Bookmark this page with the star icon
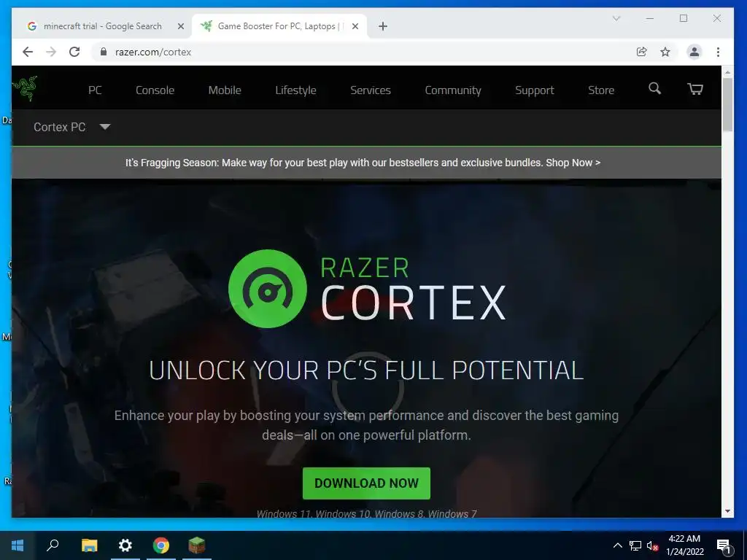This screenshot has width=747, height=560. [x=665, y=52]
